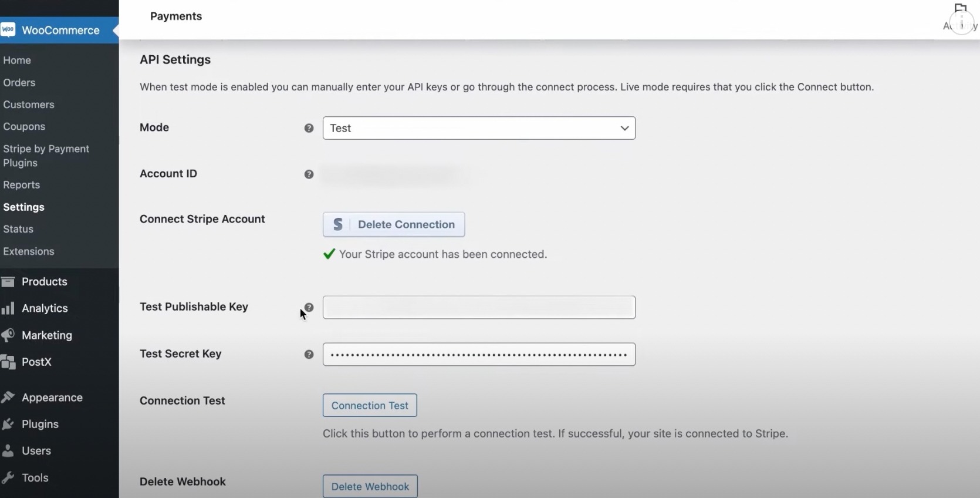Click the Connection Test field label
Screen dimensions: 980x498
tap(183, 401)
